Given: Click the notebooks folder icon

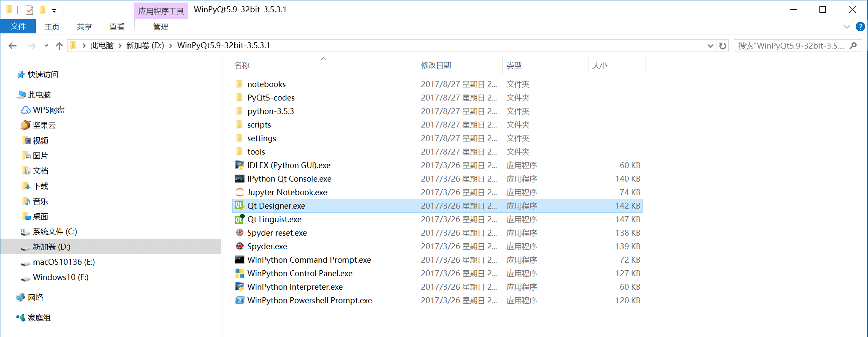Looking at the screenshot, I should click(x=239, y=84).
